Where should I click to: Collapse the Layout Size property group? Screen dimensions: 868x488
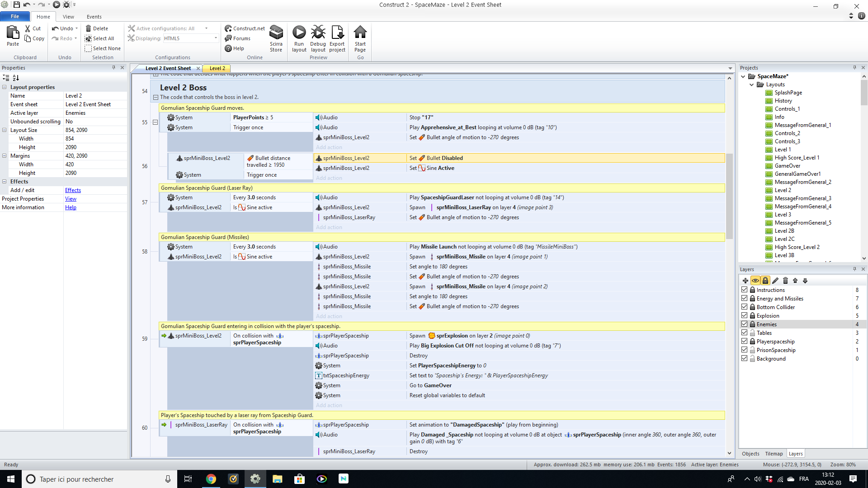pyautogui.click(x=5, y=130)
